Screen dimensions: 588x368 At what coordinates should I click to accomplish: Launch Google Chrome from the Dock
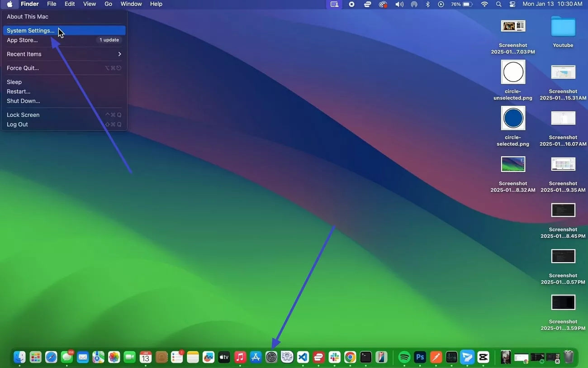pos(350,357)
